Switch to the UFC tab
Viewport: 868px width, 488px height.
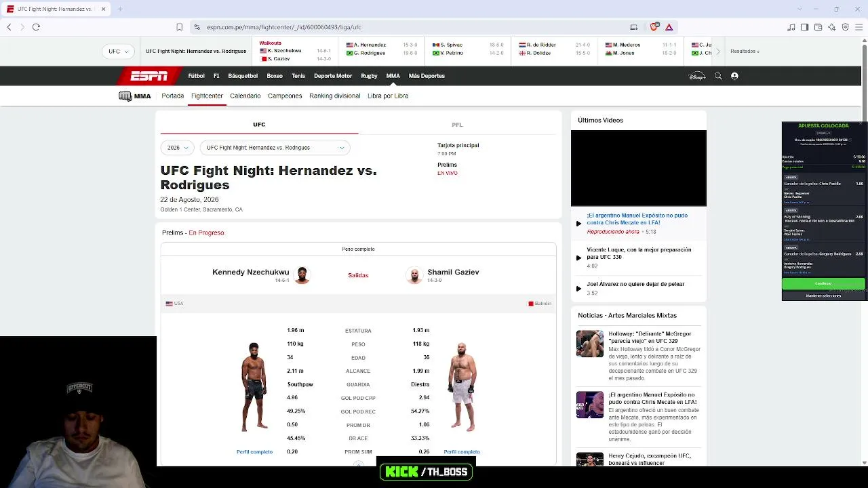point(259,125)
